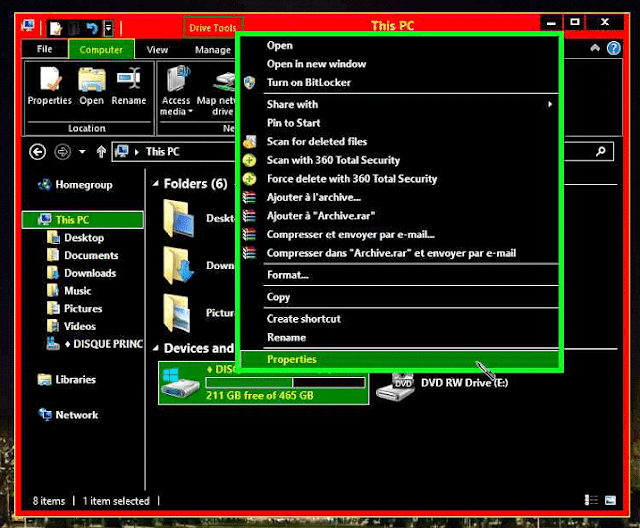Select Pin to Start
Image resolution: width=640 pixels, height=528 pixels.
[399, 123]
